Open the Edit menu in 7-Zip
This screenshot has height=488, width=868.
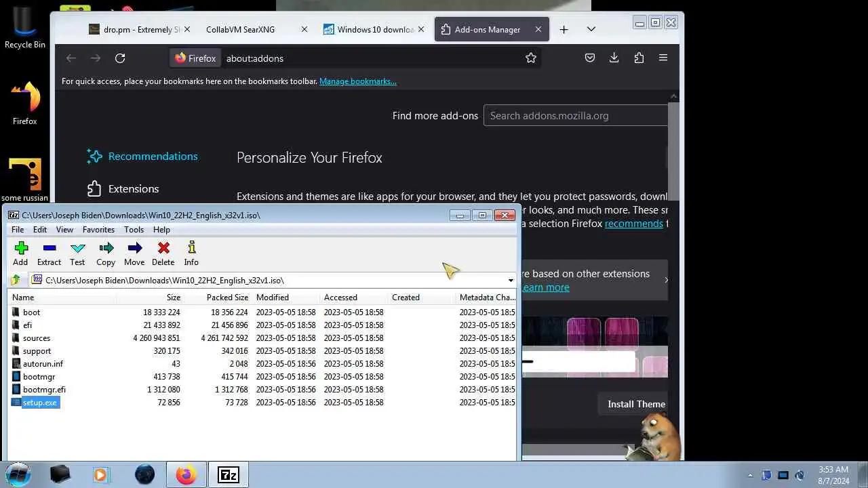coord(40,230)
